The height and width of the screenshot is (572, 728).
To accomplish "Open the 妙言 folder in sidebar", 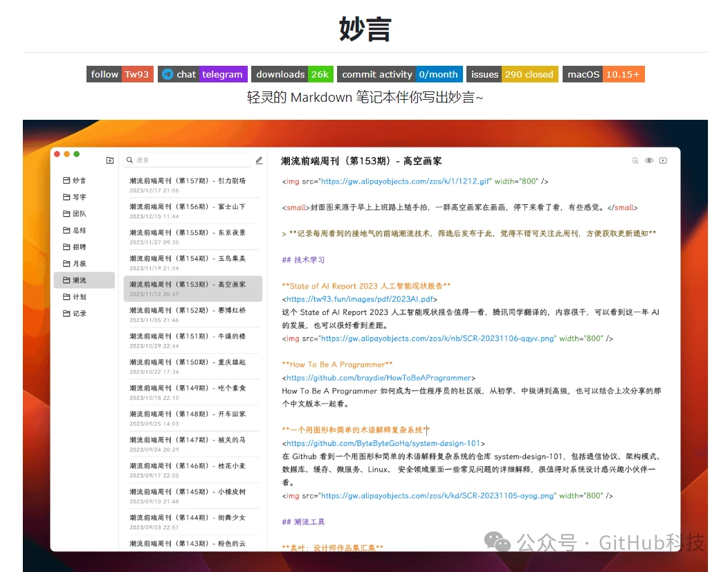I will (x=79, y=181).
